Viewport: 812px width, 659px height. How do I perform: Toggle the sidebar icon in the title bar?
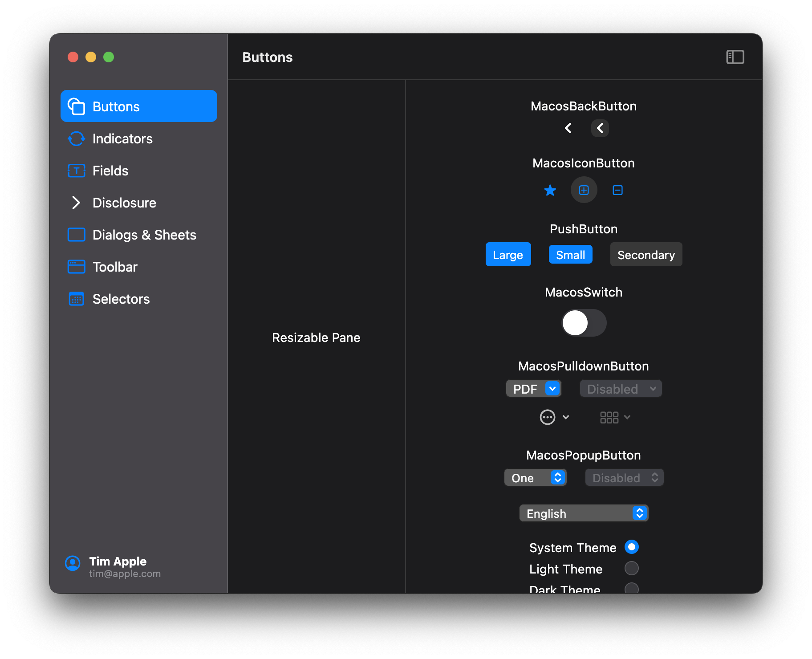coord(735,57)
